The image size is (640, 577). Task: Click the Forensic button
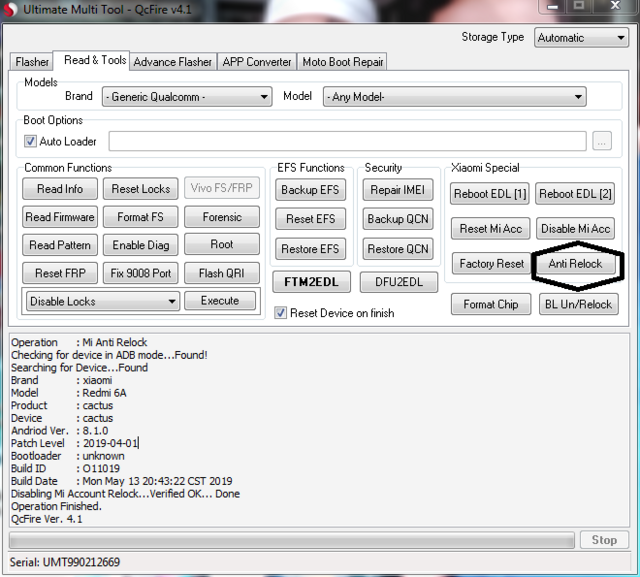point(222,217)
